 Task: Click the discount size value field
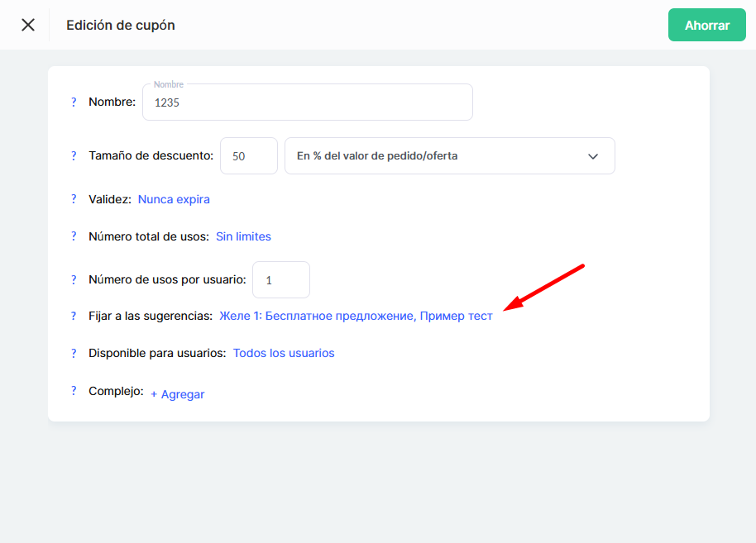(248, 156)
